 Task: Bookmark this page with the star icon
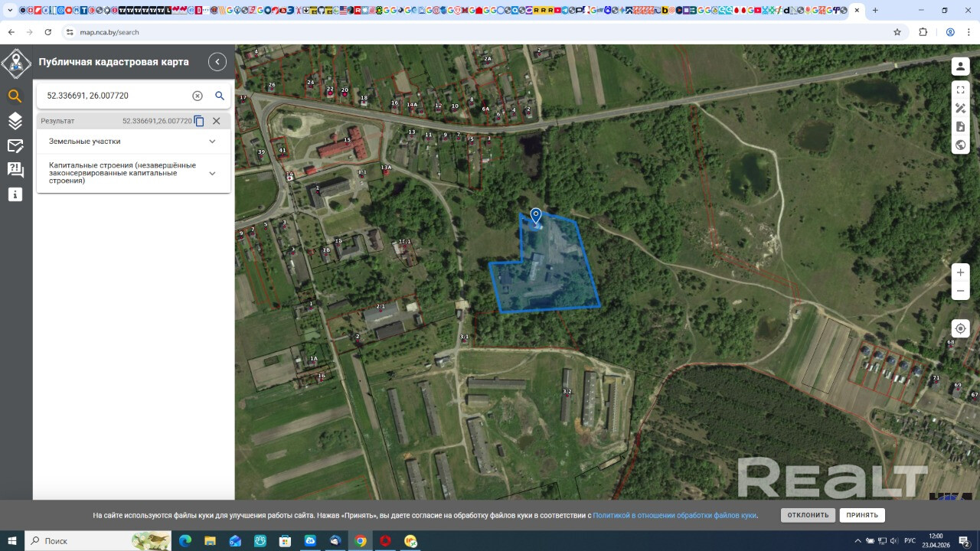point(897,32)
